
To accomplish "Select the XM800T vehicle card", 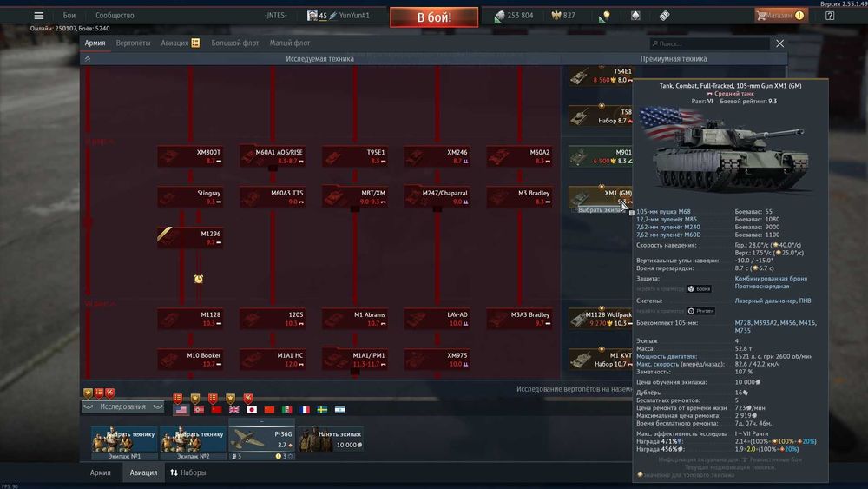I will click(190, 156).
